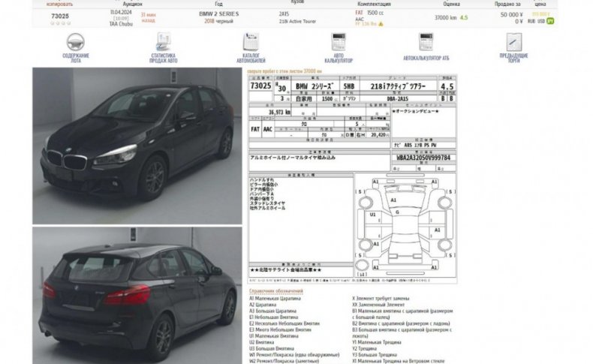Click the 218i Active Tourer trim text
The height and width of the screenshot is (364, 593).
click(x=297, y=22)
